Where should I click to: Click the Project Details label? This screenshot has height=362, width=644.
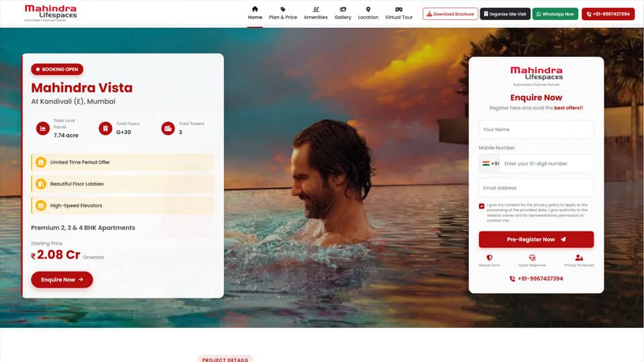225,359
